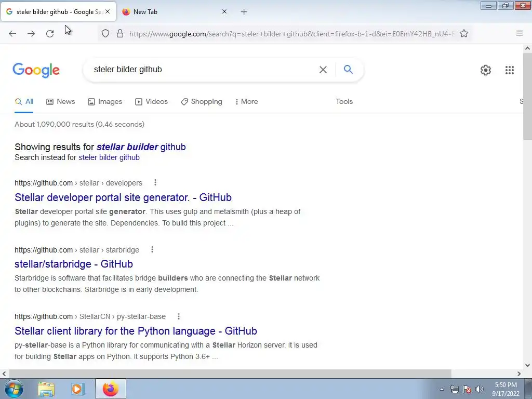Screen dimensions: 532x399
Task: Launch Windows Media Player from taskbar
Action: pyautogui.click(x=77, y=389)
